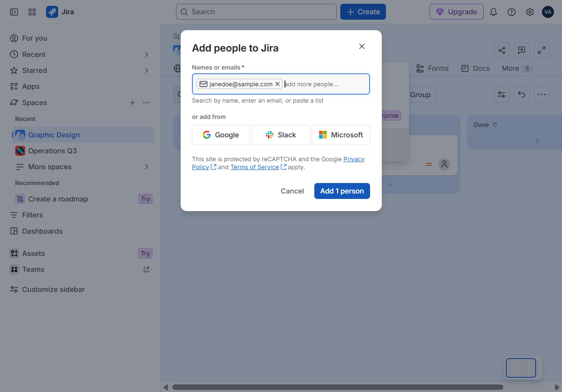This screenshot has width=562, height=392.
Task: Click the Cancel button
Action: click(x=292, y=191)
